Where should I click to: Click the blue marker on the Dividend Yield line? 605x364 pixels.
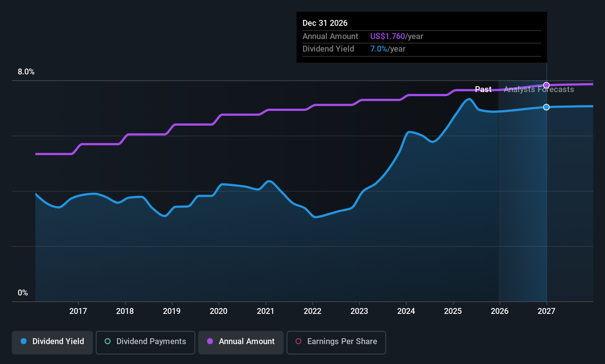546,107
